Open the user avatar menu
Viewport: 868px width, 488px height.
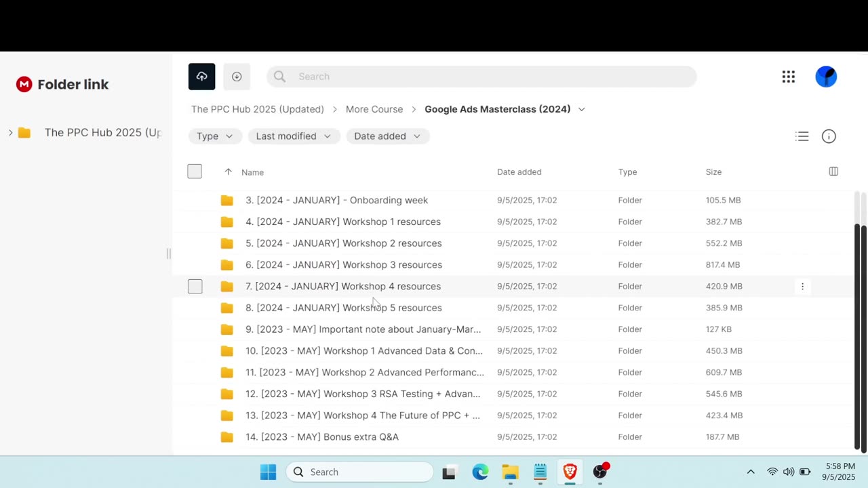click(x=826, y=77)
